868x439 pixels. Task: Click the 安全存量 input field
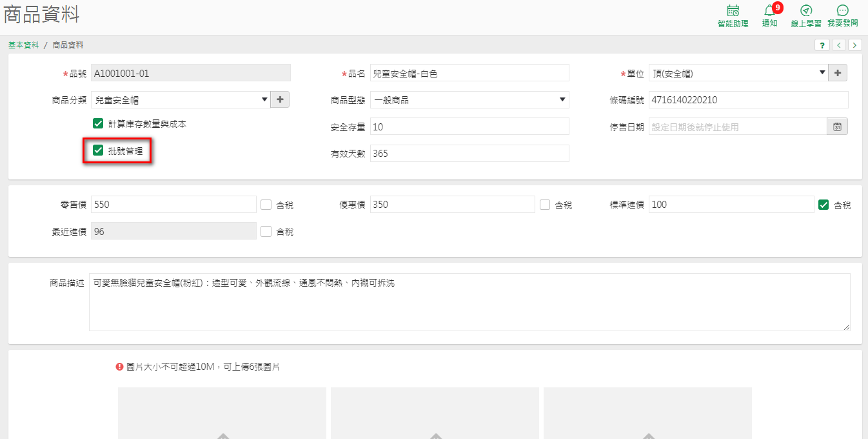point(469,127)
